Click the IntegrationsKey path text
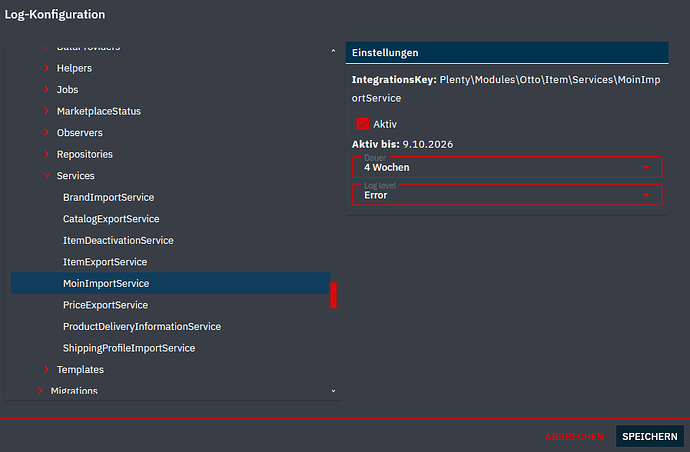Image resolution: width=690 pixels, height=452 pixels. tap(506, 89)
